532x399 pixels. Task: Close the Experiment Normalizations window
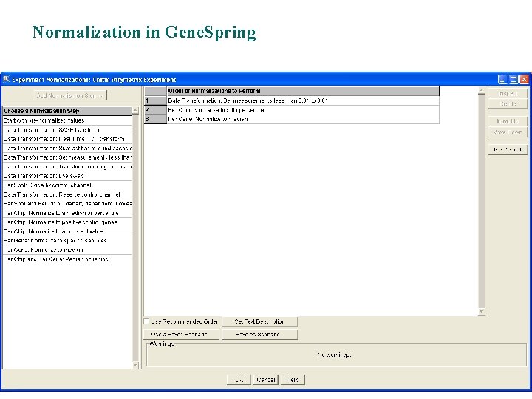[524, 79]
